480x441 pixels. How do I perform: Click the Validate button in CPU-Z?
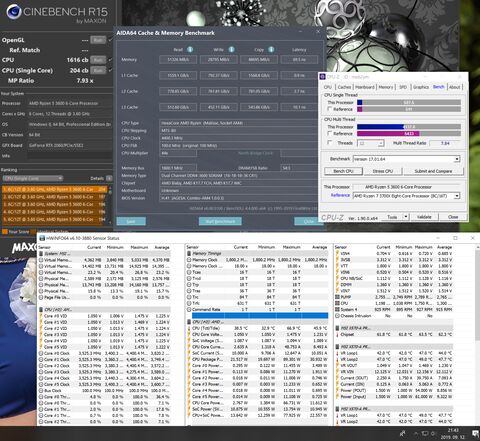coord(424,217)
